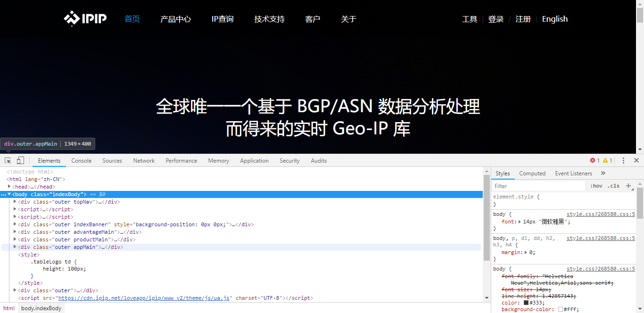Click the Filter styles input field
Image resolution: width=644 pixels, height=313 pixels.
[537, 186]
